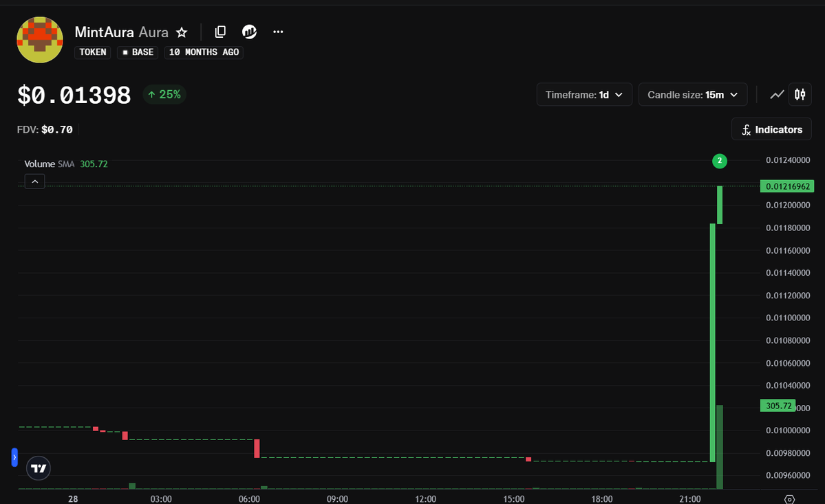This screenshot has height=504, width=825.
Task: Click the 10 MONTHS AGO tag
Action: click(x=204, y=52)
